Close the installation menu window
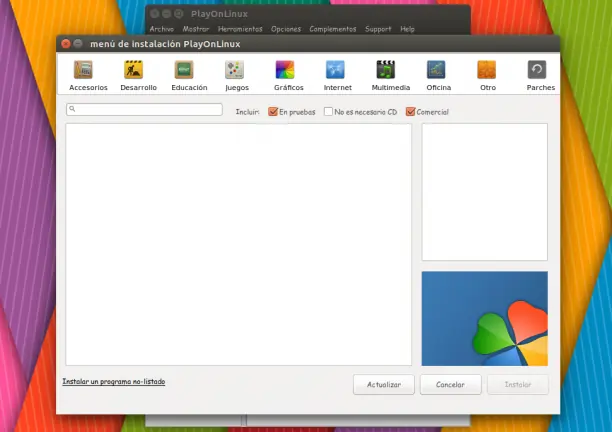This screenshot has width=612, height=432. 66,44
